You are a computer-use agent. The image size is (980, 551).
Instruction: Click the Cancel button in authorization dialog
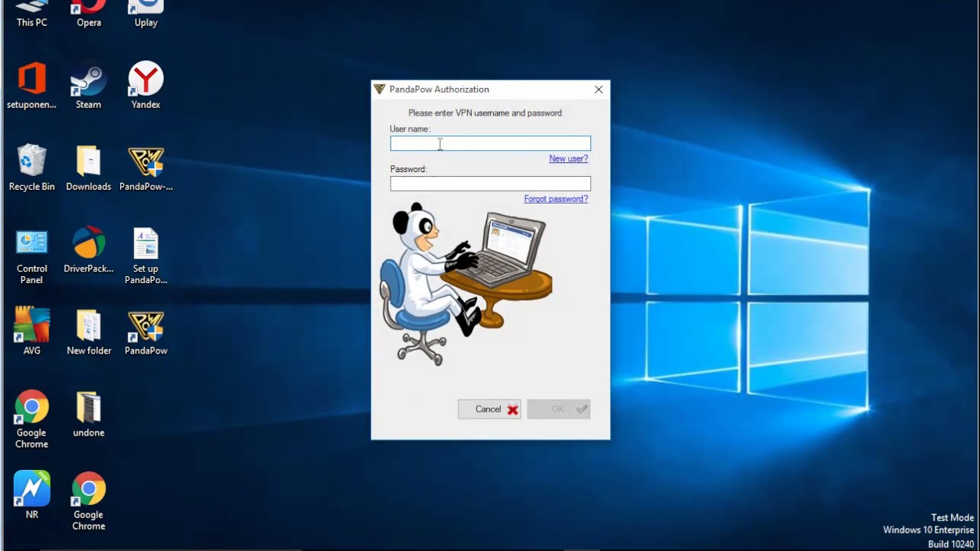coord(490,409)
